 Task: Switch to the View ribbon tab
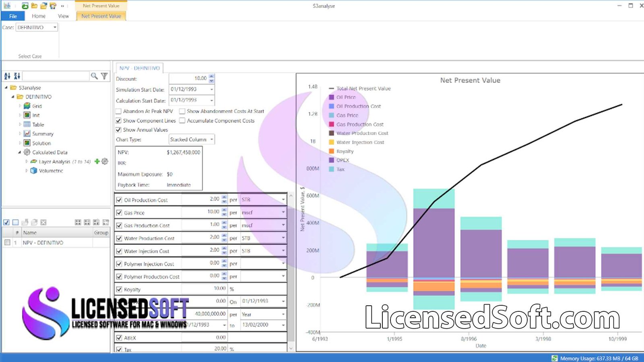pyautogui.click(x=63, y=16)
